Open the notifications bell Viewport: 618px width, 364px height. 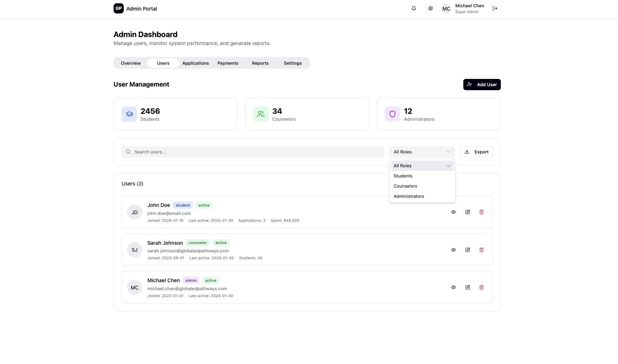414,8
